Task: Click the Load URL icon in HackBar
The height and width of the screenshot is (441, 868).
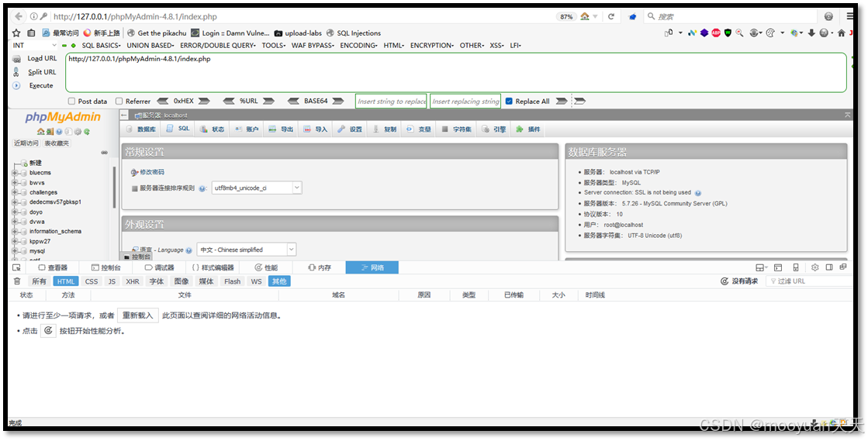Action: pos(16,59)
